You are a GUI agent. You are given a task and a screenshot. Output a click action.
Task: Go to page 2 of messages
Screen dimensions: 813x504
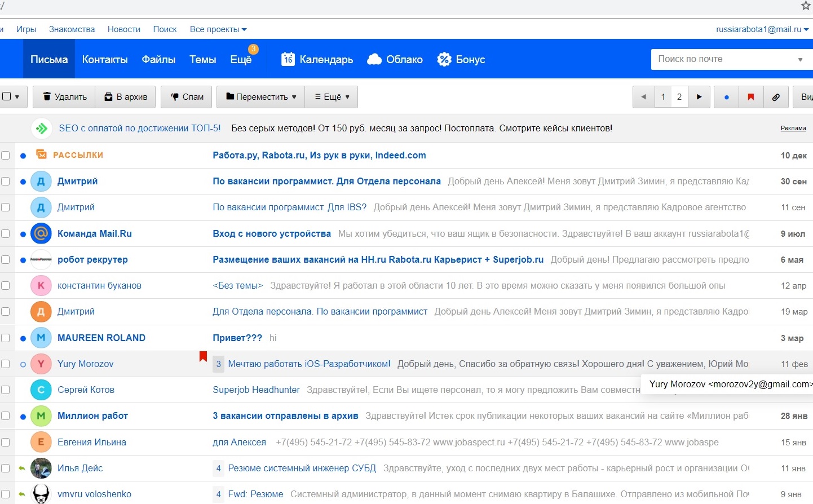click(679, 97)
